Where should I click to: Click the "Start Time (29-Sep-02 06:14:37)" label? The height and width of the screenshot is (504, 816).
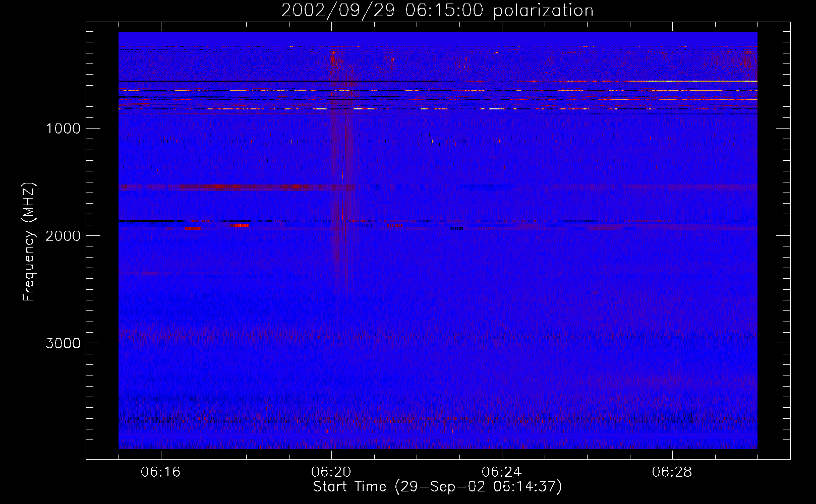point(437,487)
